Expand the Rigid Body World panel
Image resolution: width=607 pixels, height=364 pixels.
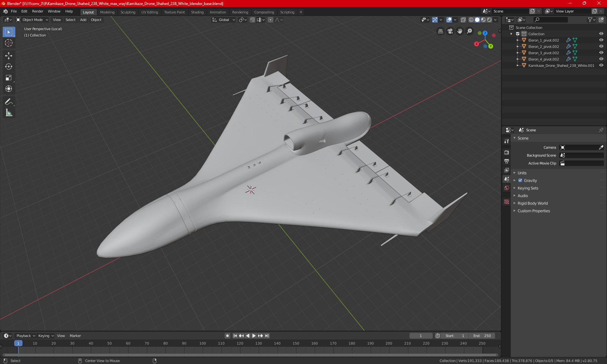pos(532,203)
